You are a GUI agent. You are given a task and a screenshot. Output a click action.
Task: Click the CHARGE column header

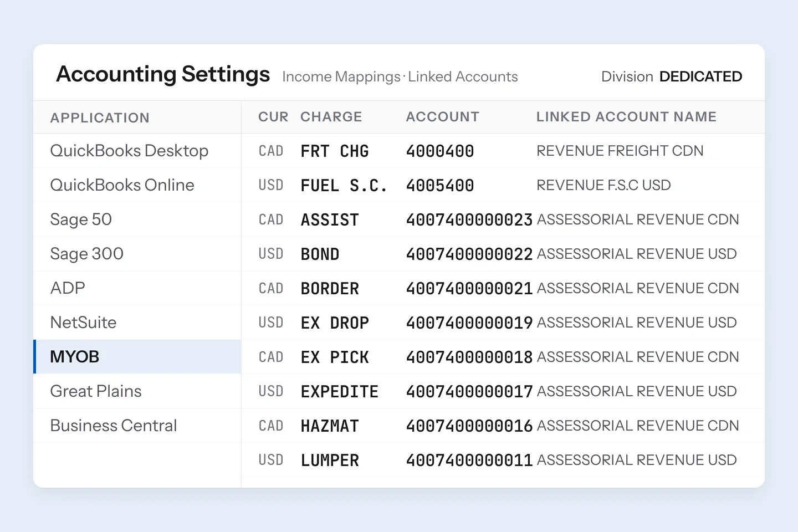(x=331, y=117)
